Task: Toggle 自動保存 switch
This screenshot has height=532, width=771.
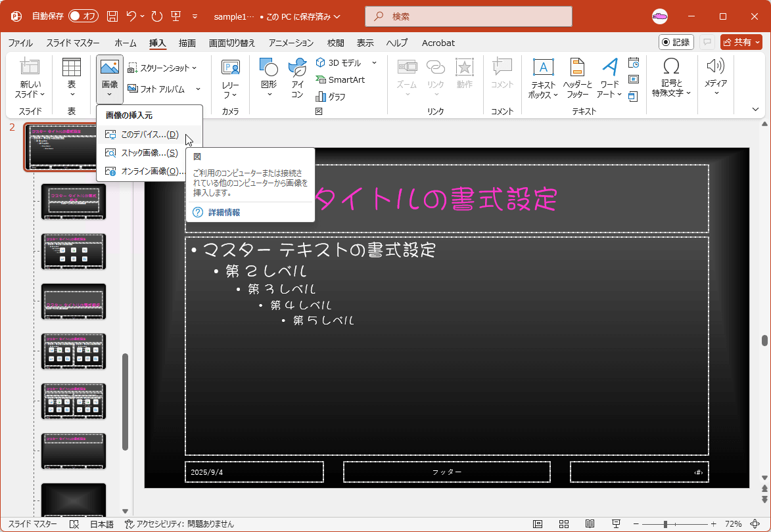Action: tap(83, 16)
